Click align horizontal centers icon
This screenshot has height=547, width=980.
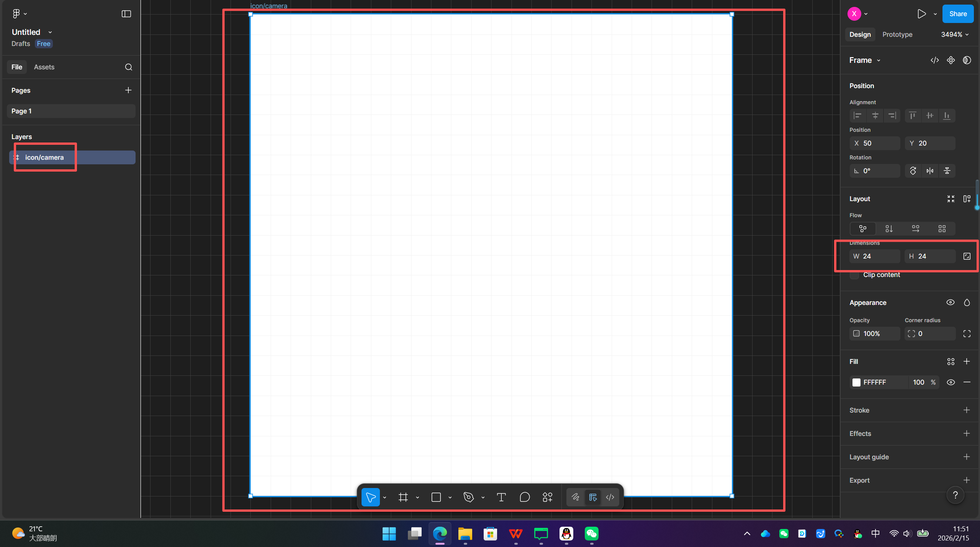tap(875, 115)
